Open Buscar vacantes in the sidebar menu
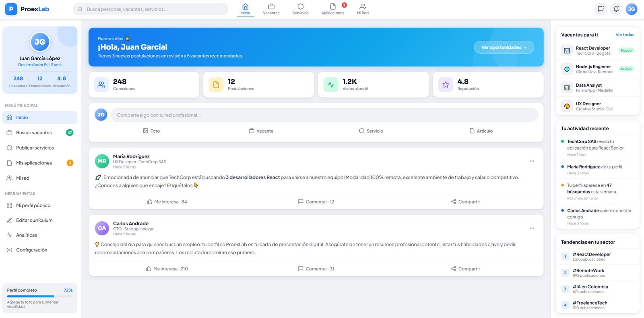Viewport: 644px width, 318px height. [34, 133]
